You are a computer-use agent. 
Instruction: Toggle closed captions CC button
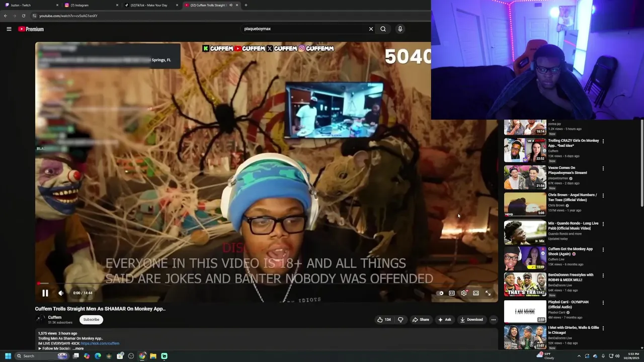[452, 293]
